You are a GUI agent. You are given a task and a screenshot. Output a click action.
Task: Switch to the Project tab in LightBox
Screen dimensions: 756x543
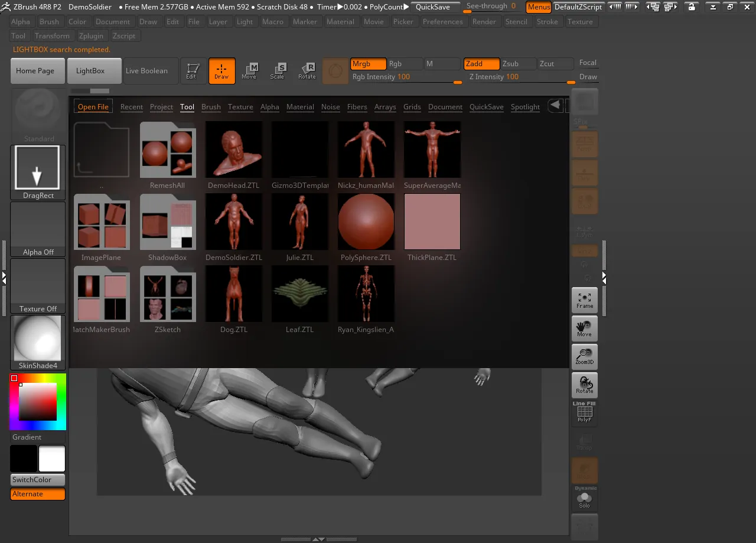click(x=161, y=107)
